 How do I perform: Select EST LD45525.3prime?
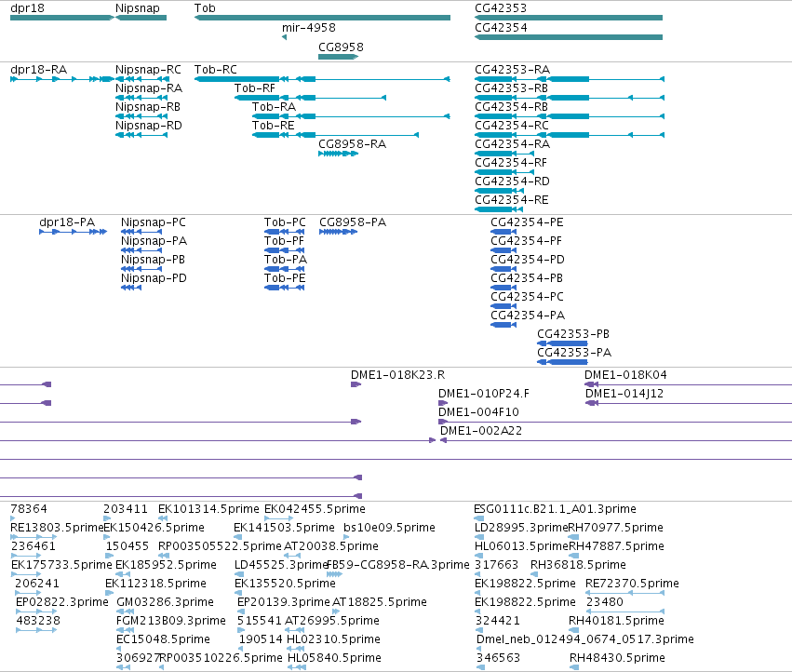[x=239, y=574]
